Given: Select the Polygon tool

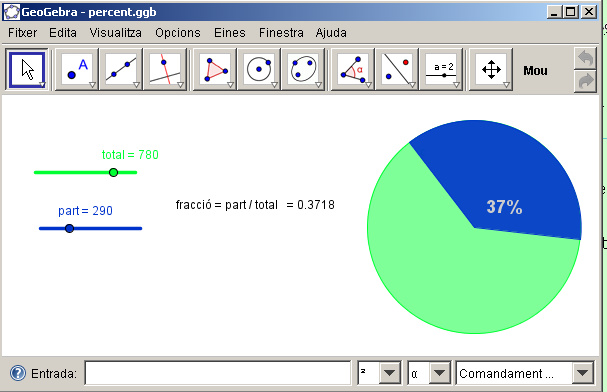Looking at the screenshot, I should point(215,70).
